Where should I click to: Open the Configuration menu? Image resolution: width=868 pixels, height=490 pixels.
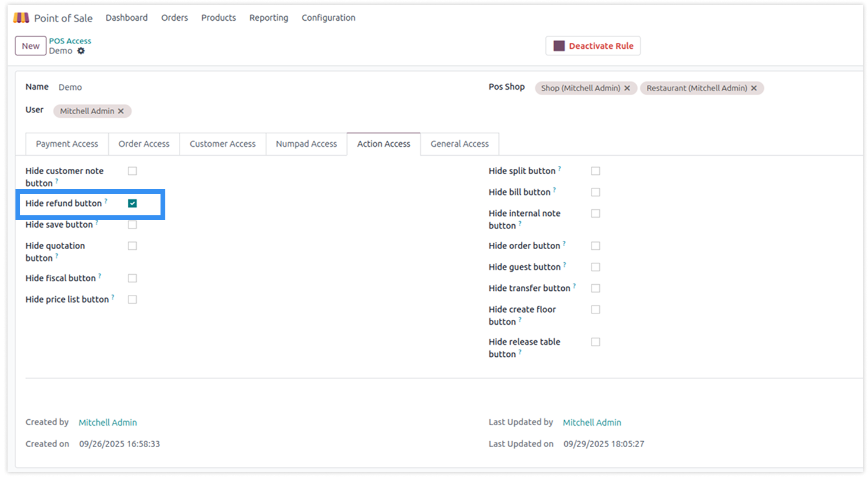tap(328, 18)
